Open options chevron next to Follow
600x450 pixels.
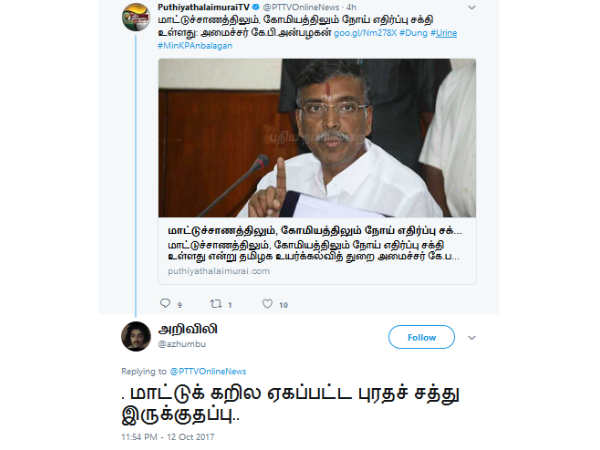pos(472,338)
